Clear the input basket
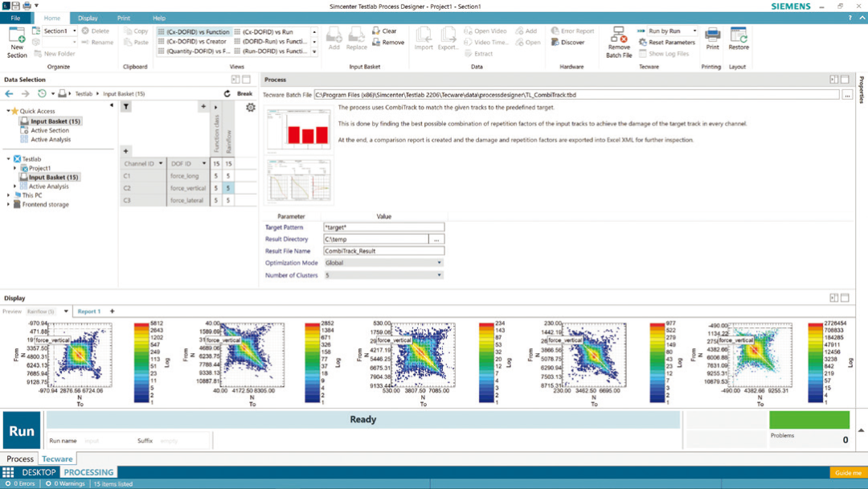Screen dimensions: 868x489 (384, 31)
